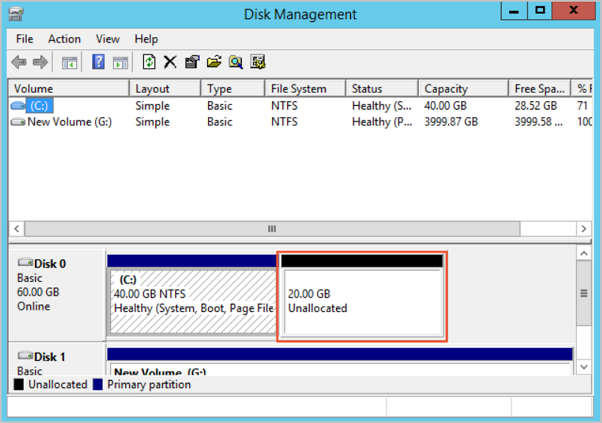Select the New Volume (G:) row label
The image size is (602, 423).
click(x=69, y=122)
